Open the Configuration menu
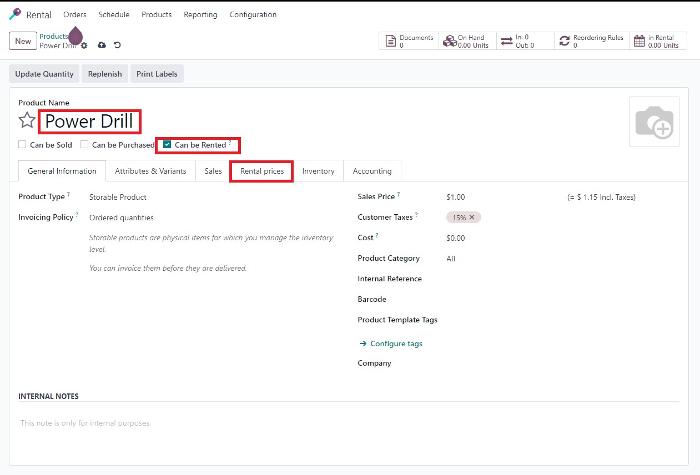 [253, 15]
